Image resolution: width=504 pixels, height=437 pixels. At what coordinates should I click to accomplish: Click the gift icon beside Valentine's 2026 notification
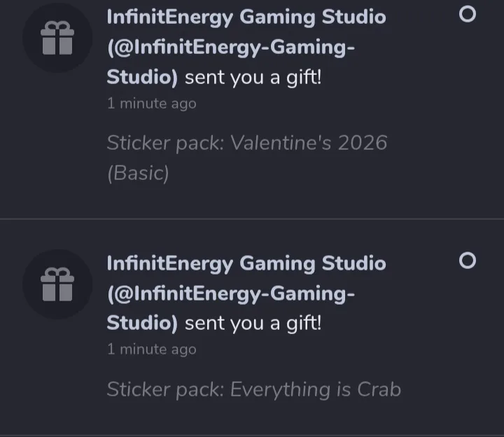[57, 38]
